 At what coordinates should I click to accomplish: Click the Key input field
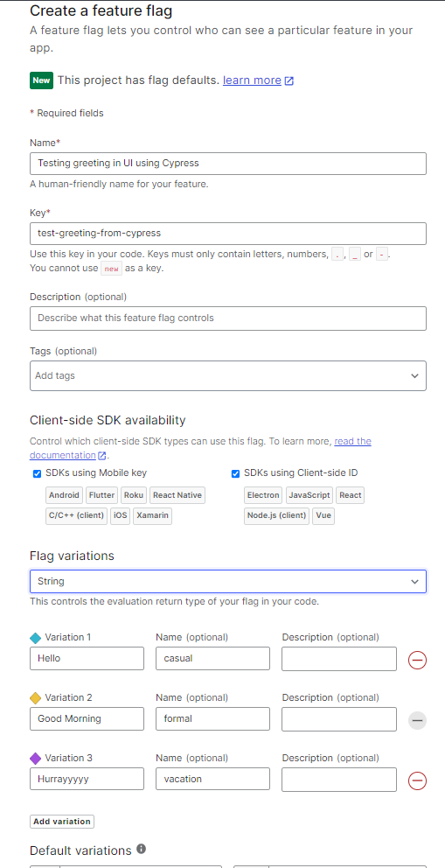pyautogui.click(x=228, y=233)
